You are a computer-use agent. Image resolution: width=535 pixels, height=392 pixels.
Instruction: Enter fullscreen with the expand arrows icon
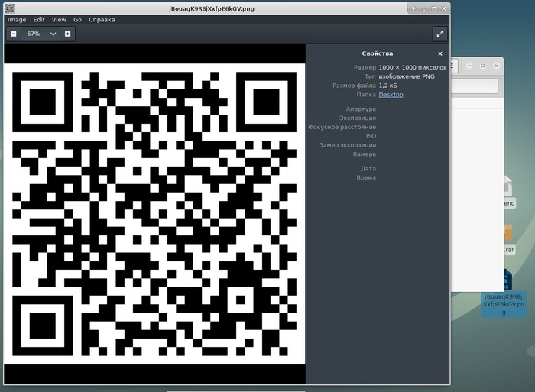coord(439,34)
